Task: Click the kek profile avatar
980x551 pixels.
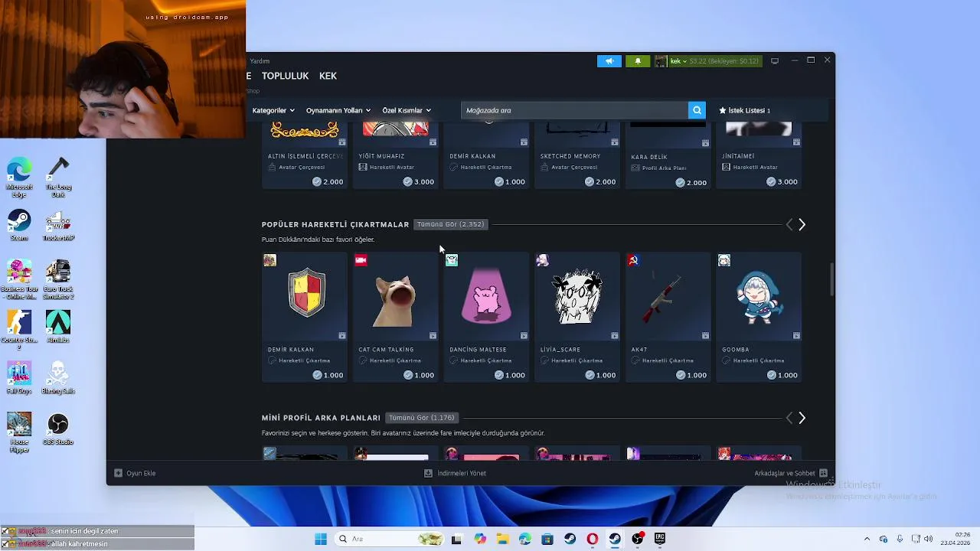Action: point(661,61)
